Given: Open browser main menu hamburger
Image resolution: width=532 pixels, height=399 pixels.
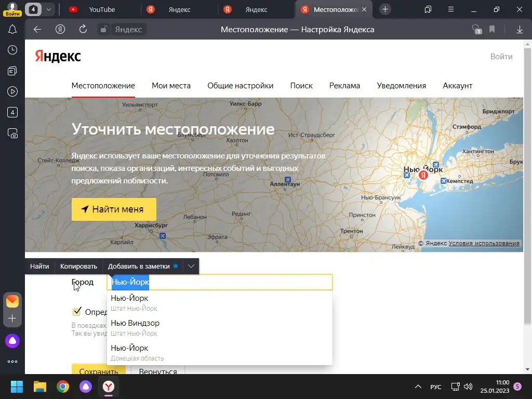Looking at the screenshot, I should (x=451, y=9).
